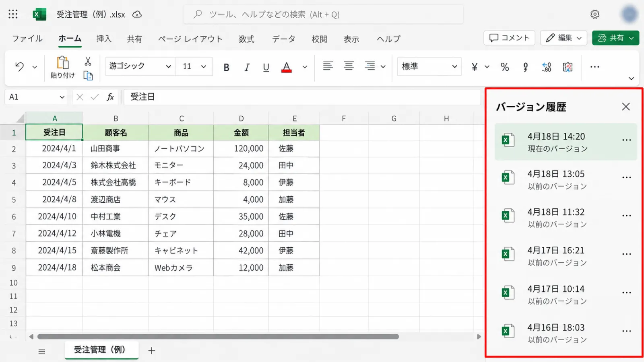Open the yen currency format

(475, 67)
